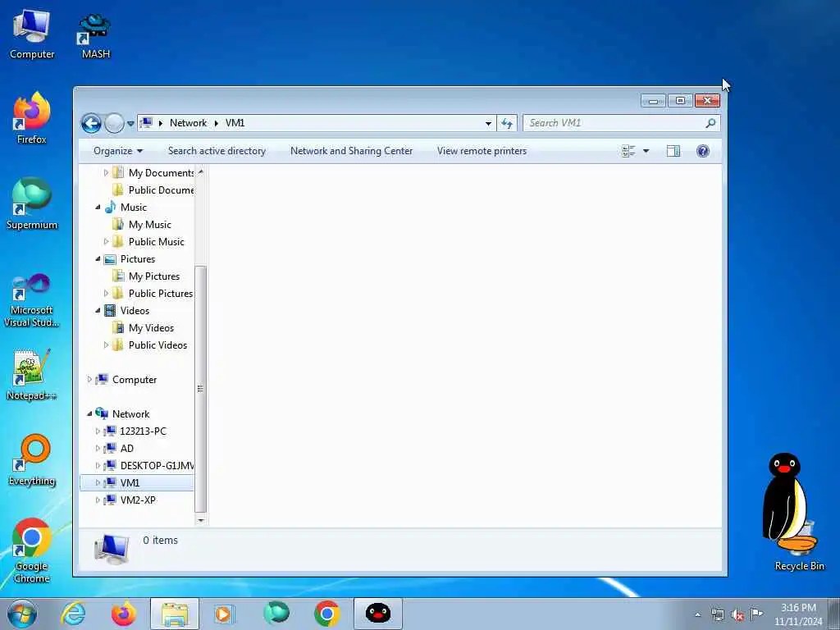The width and height of the screenshot is (840, 630).
Task: Open the recent pages dropdown beside Forward
Action: point(130,124)
